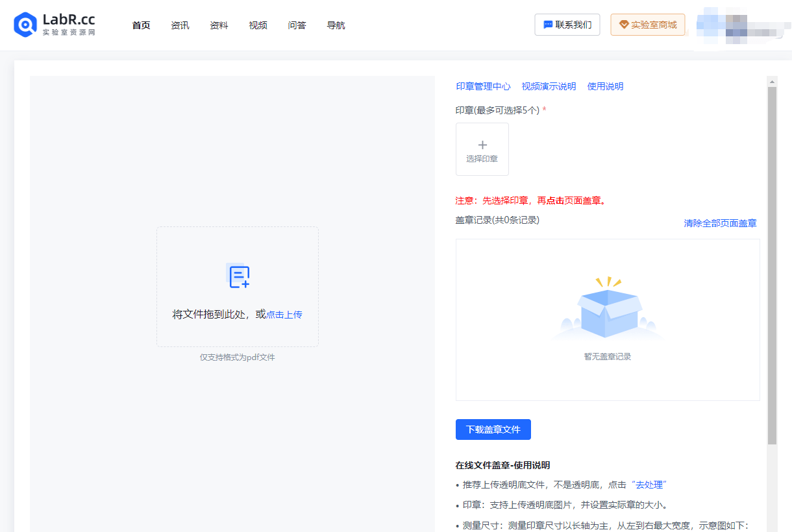Viewport: 792px width, 532px height.
Task: Open the 实验室商城 button
Action: pyautogui.click(x=648, y=25)
